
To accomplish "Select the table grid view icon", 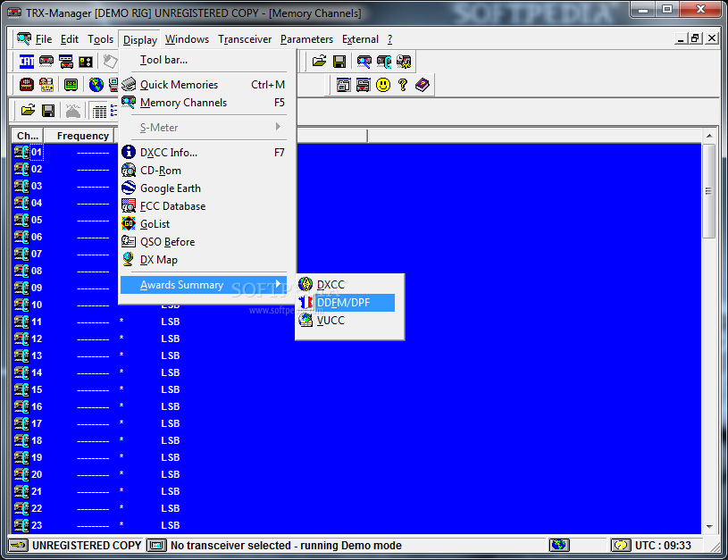I will pos(99,111).
